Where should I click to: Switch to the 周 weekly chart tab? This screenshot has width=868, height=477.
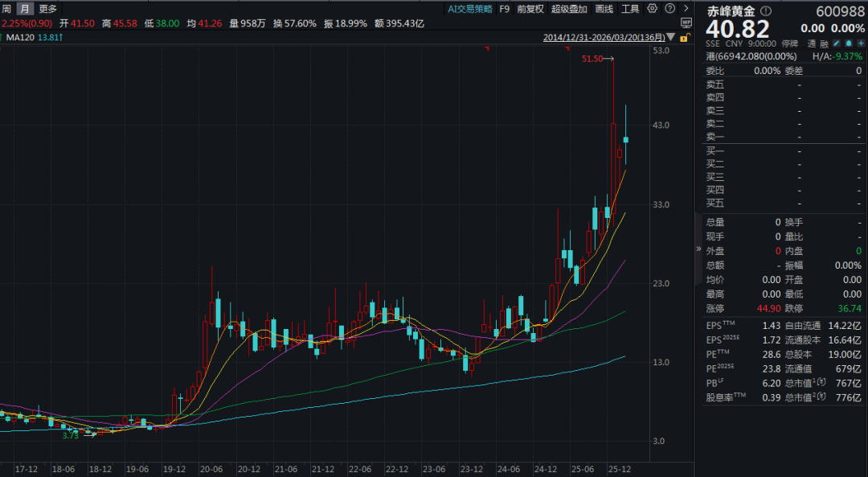tap(7, 9)
